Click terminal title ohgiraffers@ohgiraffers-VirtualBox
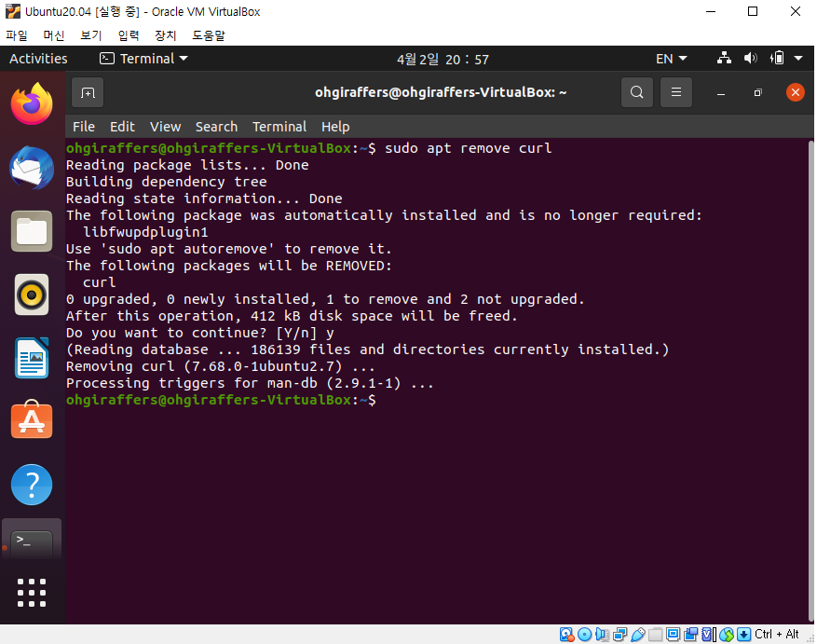This screenshot has height=644, width=817. tap(441, 92)
